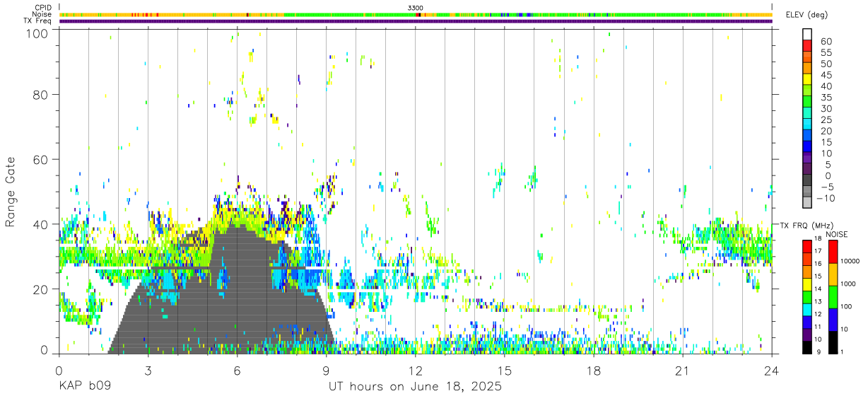Click UT hour tick 21 on x-axis
This screenshot has height=401, width=868.
pyautogui.click(x=683, y=370)
